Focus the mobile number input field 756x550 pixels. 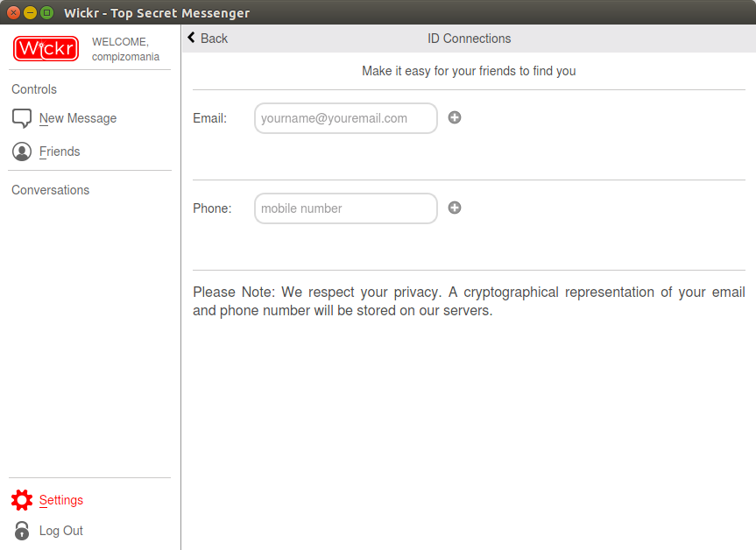coord(346,208)
